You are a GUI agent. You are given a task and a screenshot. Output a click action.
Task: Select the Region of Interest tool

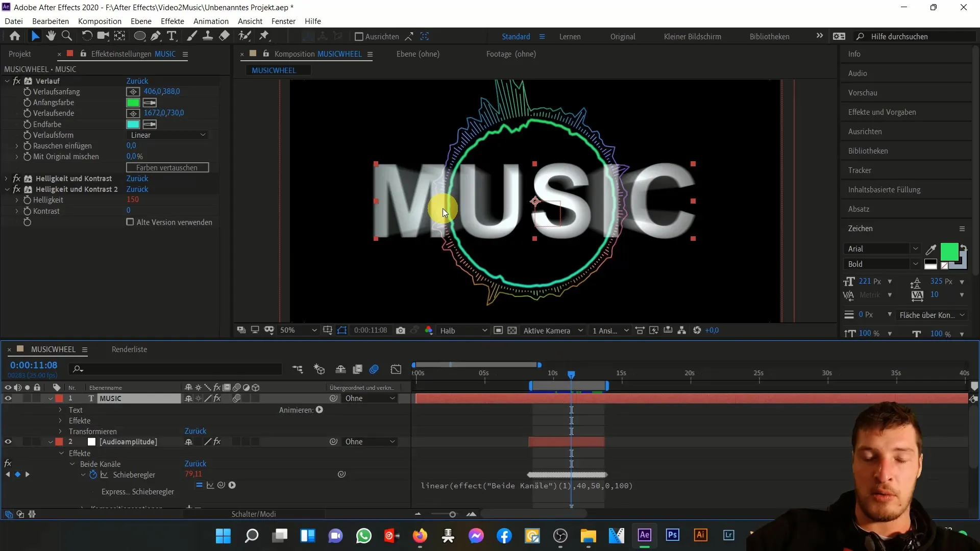click(344, 330)
